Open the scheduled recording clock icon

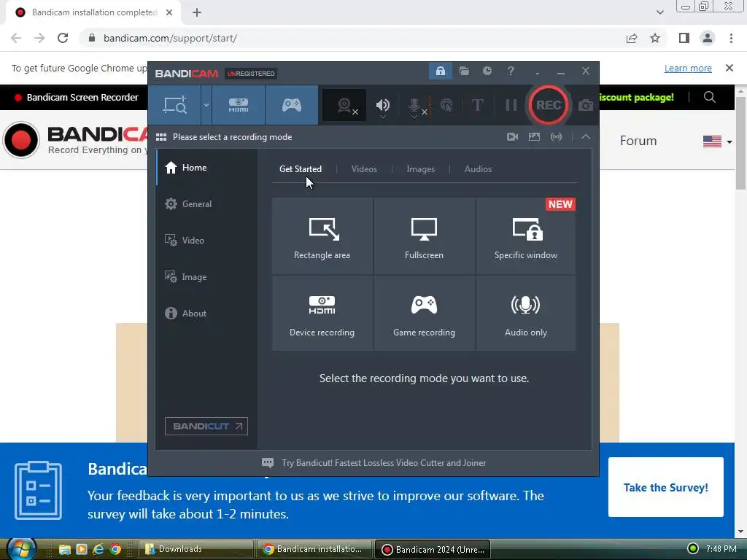487,71
